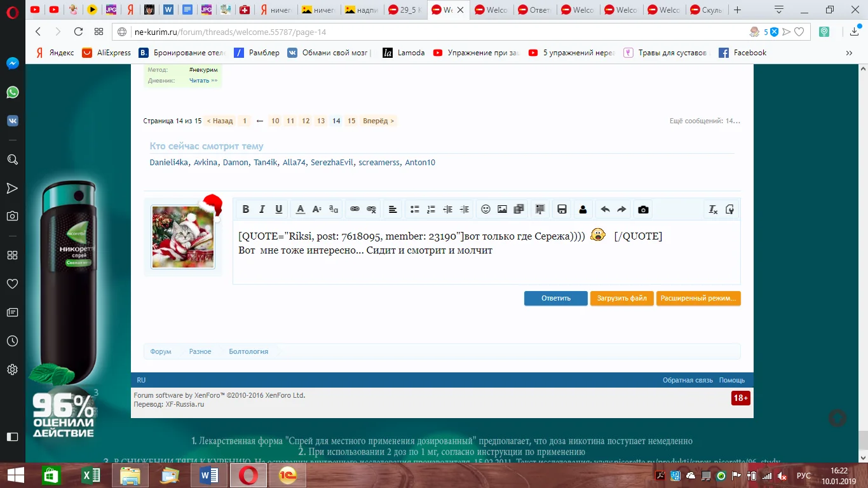Go back with the browser back arrow
This screenshot has height=488, width=868.
pyautogui.click(x=38, y=32)
